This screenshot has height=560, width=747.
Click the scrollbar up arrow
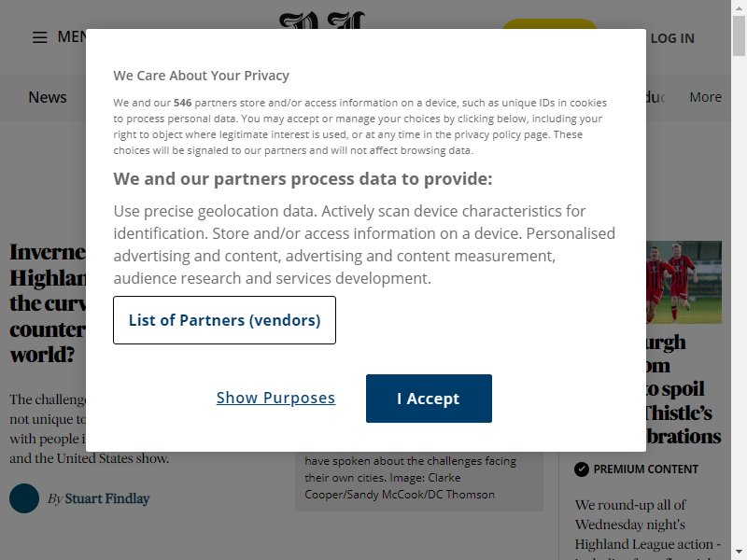739,7
